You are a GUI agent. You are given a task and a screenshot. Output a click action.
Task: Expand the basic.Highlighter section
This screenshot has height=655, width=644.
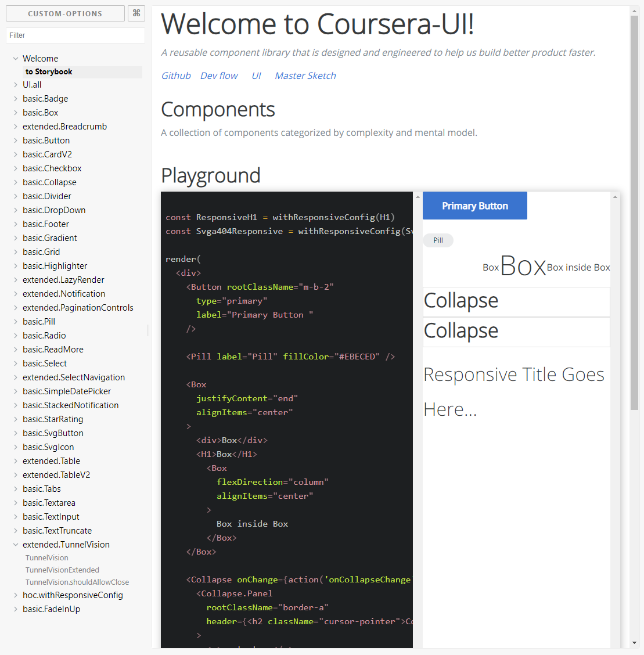(x=55, y=266)
